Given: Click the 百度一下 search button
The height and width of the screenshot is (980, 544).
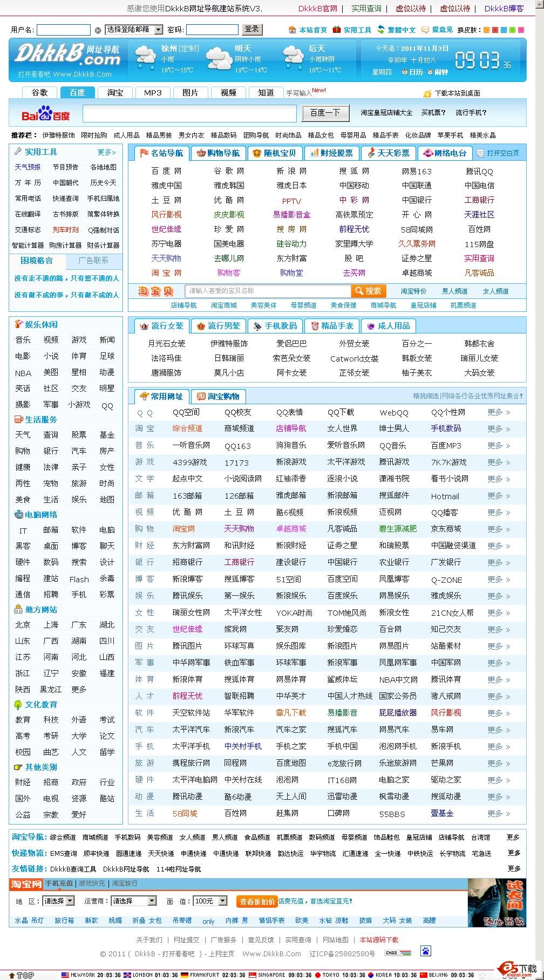Looking at the screenshot, I should pyautogui.click(x=325, y=113).
